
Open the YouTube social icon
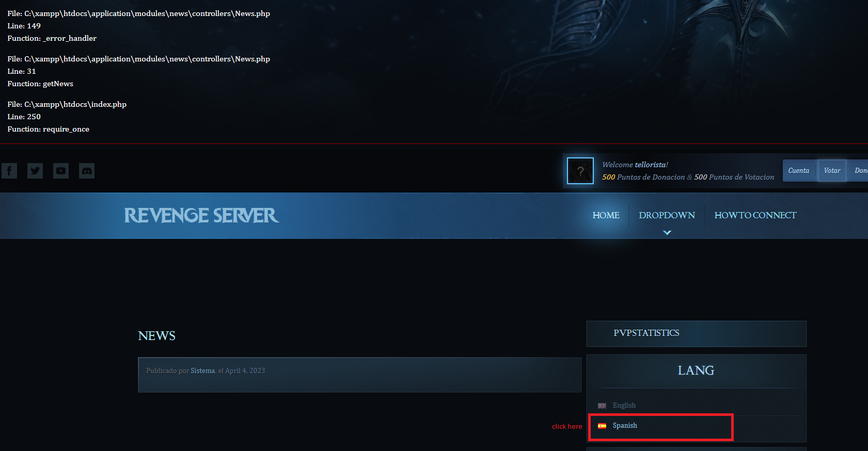pos(61,171)
